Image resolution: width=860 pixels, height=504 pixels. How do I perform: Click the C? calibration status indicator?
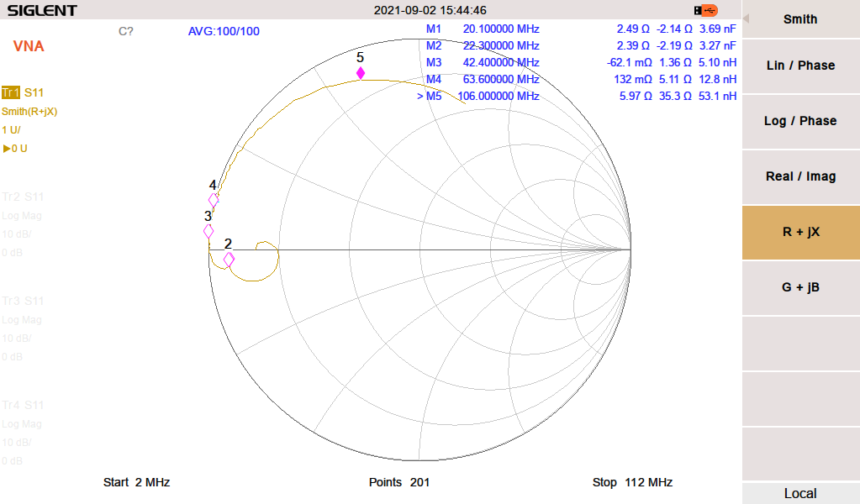click(126, 31)
